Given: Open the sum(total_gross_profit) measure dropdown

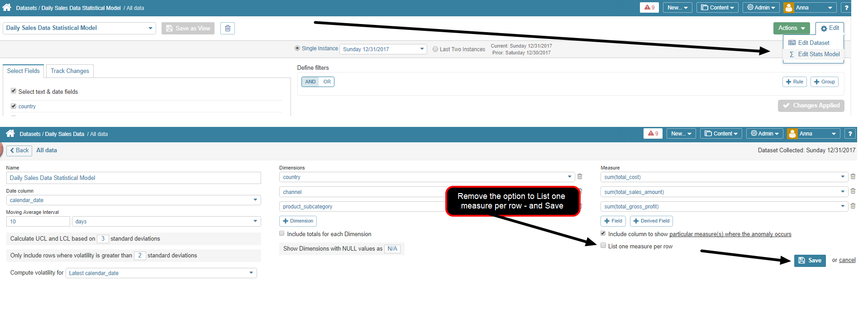Looking at the screenshot, I should coord(724,206).
